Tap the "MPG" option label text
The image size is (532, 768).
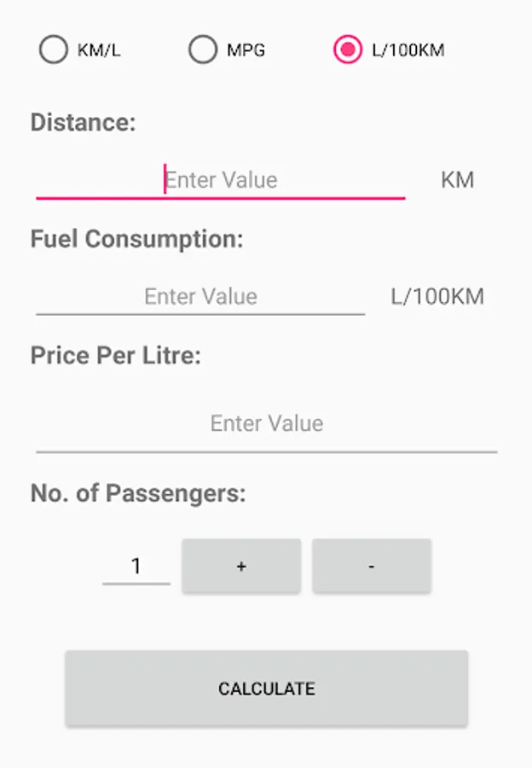tap(246, 50)
